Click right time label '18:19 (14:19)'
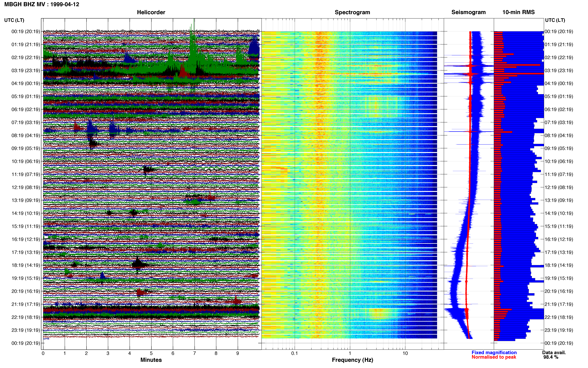 [x=559, y=265]
